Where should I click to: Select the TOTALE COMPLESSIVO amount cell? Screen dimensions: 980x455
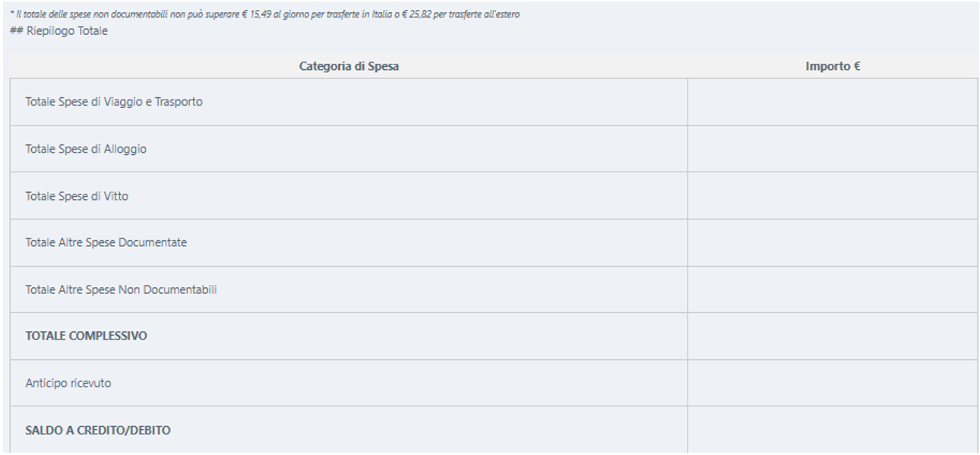[833, 337]
